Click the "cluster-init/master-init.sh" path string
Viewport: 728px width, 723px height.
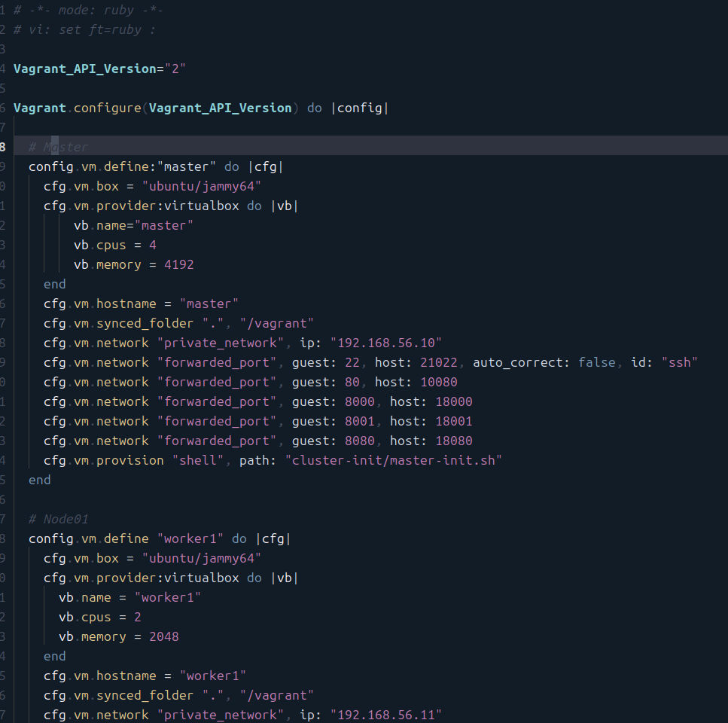(393, 460)
